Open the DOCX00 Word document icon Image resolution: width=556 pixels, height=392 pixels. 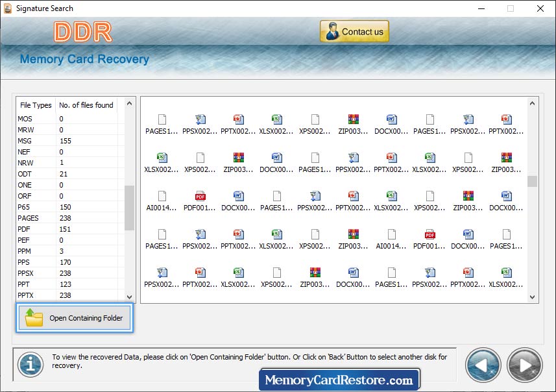click(x=391, y=119)
